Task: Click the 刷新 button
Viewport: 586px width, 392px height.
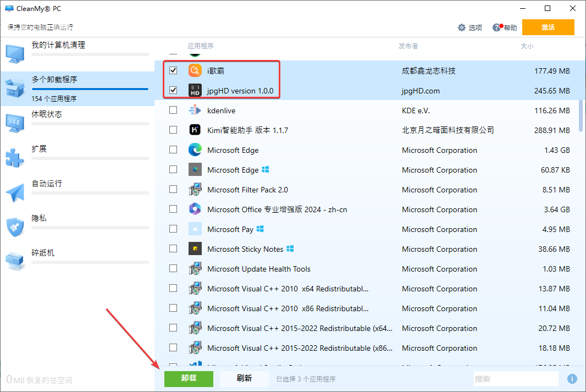Action: click(x=244, y=379)
